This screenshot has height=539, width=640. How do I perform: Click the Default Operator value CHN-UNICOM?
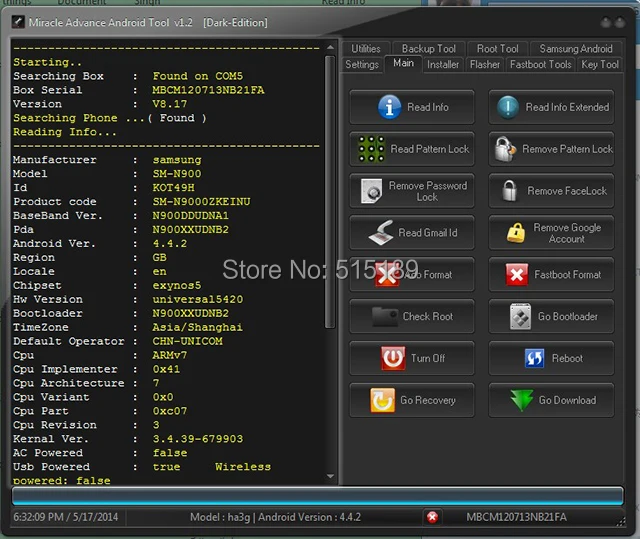point(187,341)
